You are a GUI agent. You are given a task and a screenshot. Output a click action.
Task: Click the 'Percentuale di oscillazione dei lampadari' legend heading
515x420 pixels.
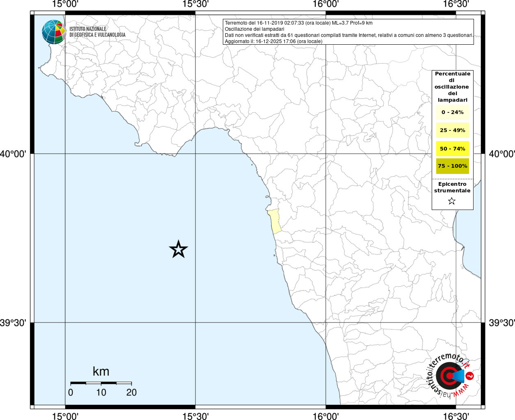pos(453,87)
